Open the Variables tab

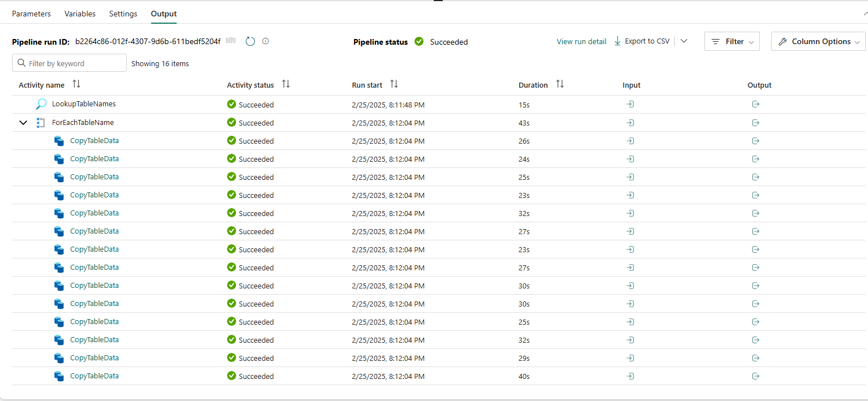click(x=80, y=14)
